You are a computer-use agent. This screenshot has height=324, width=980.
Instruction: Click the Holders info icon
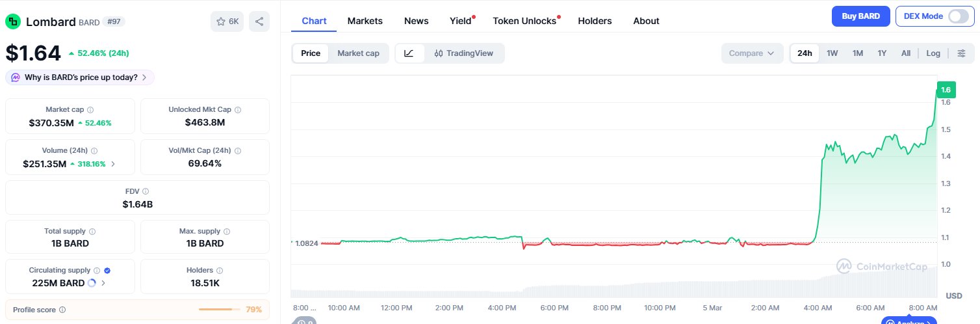(219, 271)
